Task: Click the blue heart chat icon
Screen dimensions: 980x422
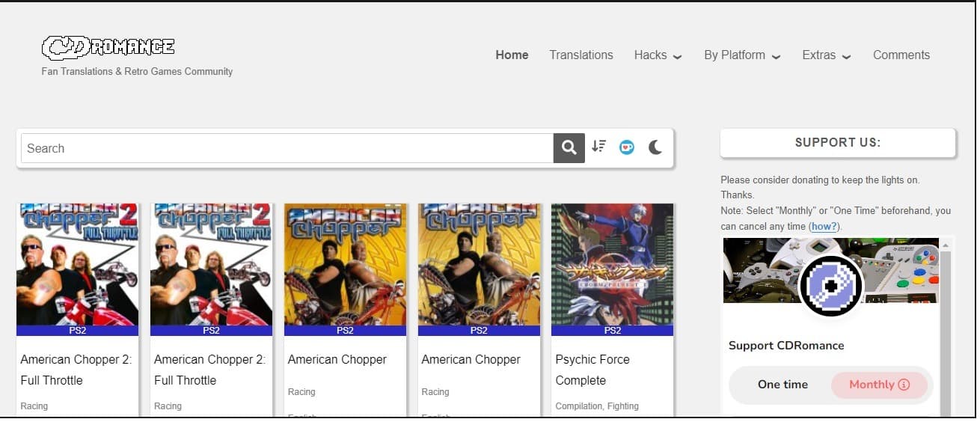Action: point(627,147)
